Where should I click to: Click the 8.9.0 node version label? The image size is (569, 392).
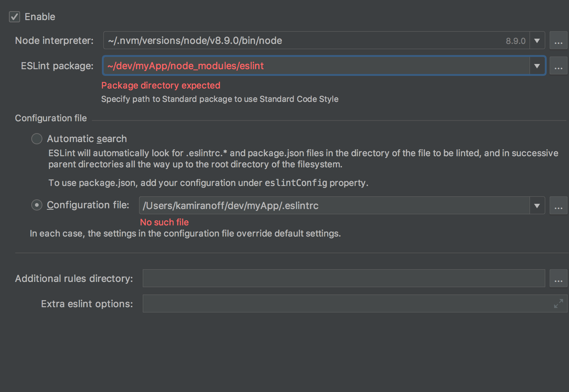coord(515,41)
